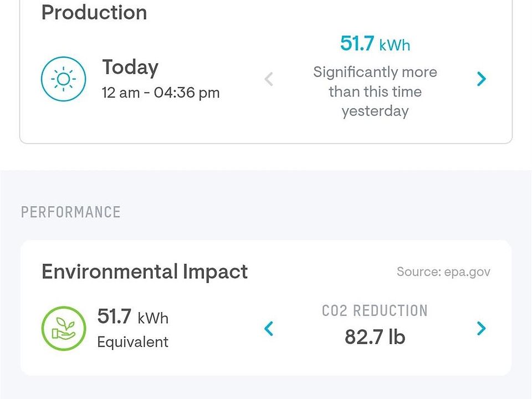The height and width of the screenshot is (399, 532).
Task: Tap the blue 51.7 production number
Action: click(x=357, y=44)
